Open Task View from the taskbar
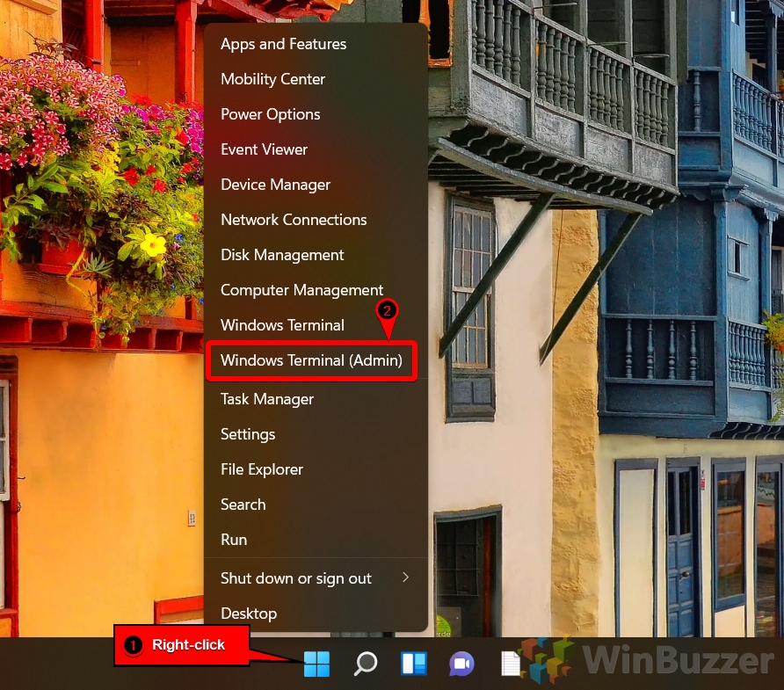Image resolution: width=784 pixels, height=690 pixels. (414, 665)
